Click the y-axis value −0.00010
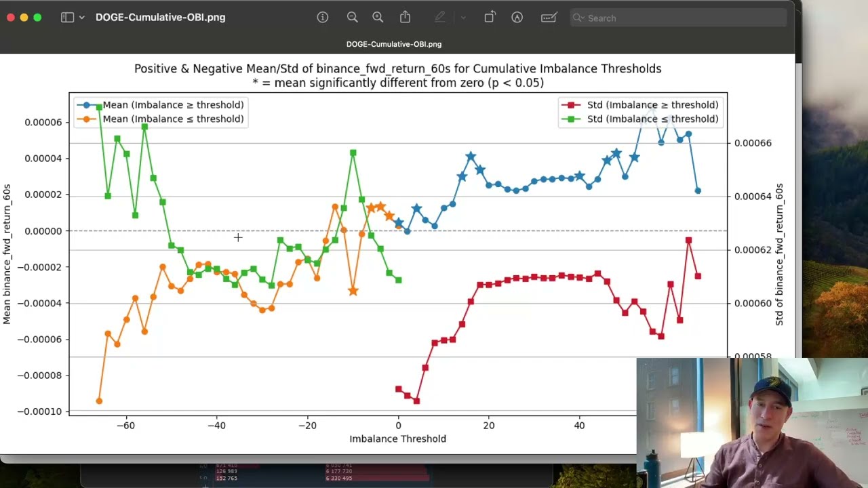The height and width of the screenshot is (488, 868). (40, 411)
